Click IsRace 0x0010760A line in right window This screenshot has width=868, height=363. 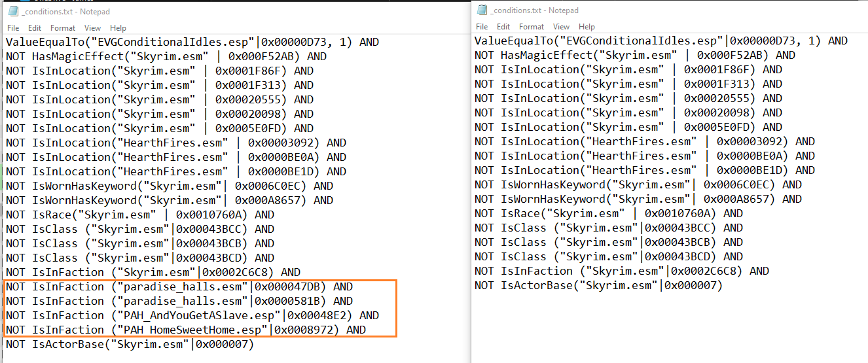coord(609,213)
